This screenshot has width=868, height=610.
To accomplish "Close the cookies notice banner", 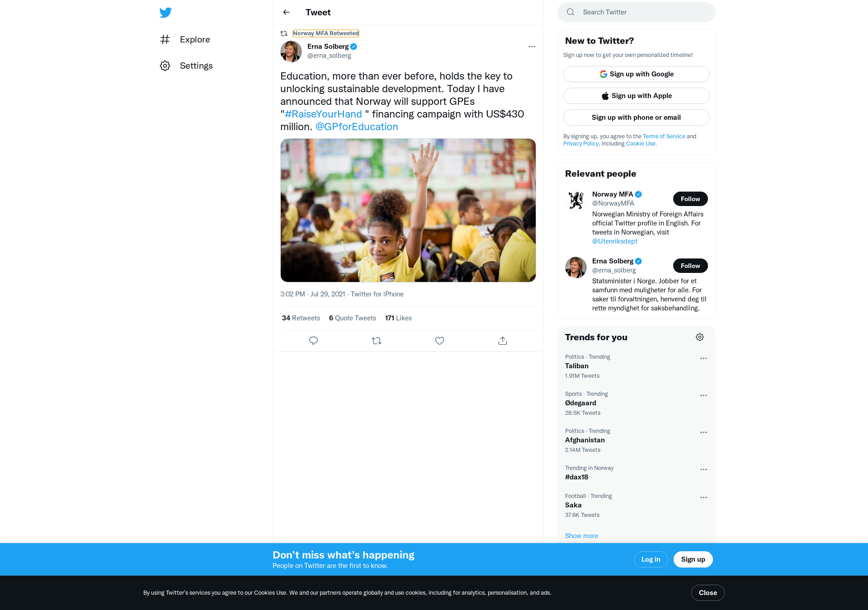I will click(708, 593).
